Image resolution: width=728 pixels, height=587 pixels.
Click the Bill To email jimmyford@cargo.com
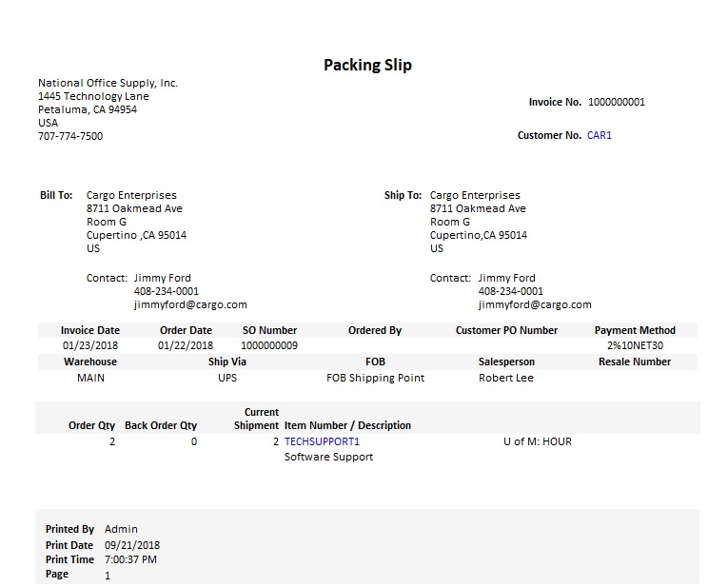click(190, 304)
